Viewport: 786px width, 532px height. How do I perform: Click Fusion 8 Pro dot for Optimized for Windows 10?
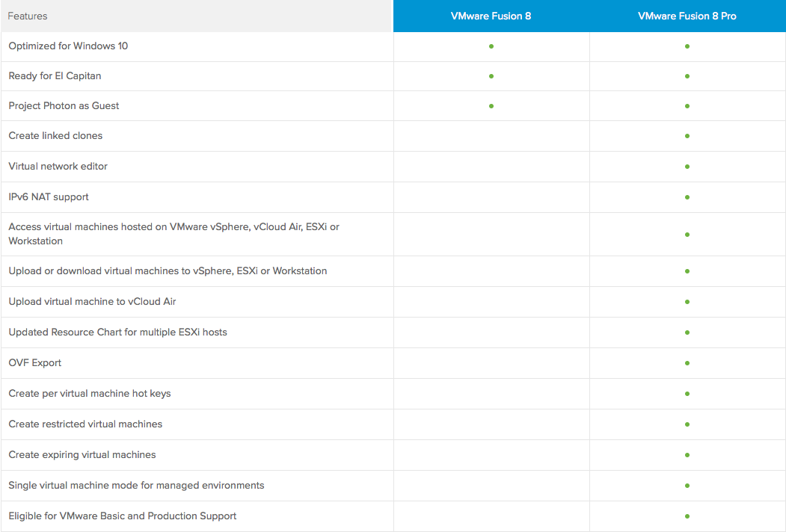[x=687, y=46]
